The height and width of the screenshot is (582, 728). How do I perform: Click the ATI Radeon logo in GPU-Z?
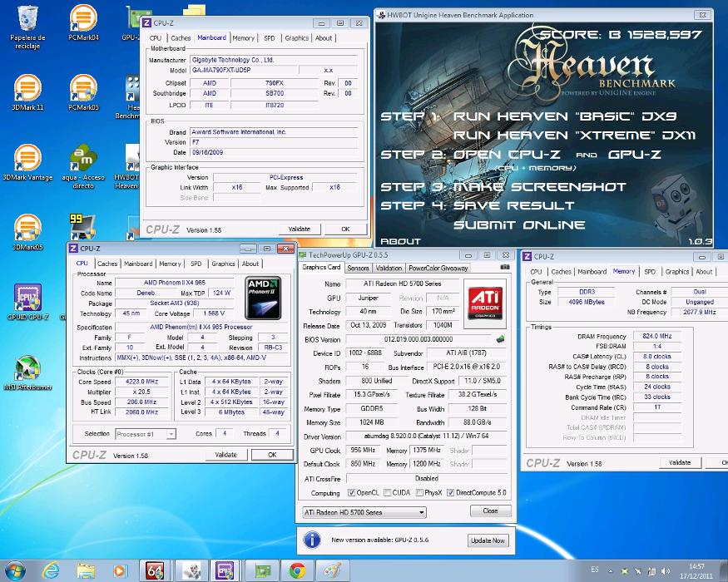(x=485, y=303)
